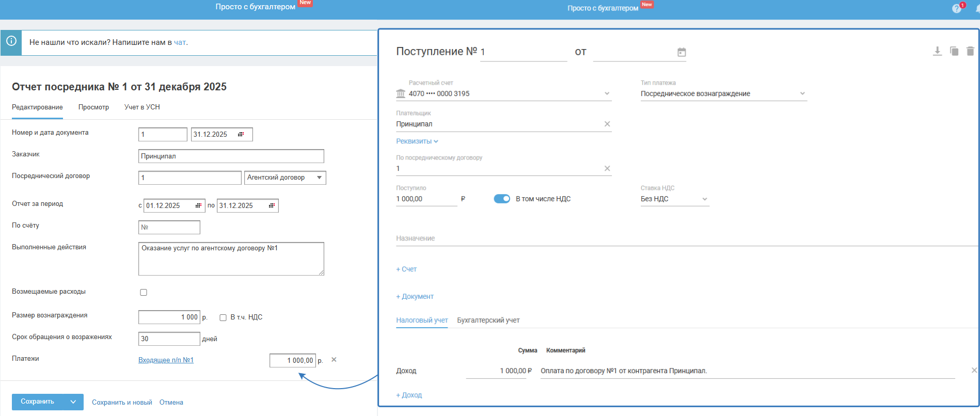Open the help icon with notification badge
Screen dimensions: 980x416
coord(957,8)
